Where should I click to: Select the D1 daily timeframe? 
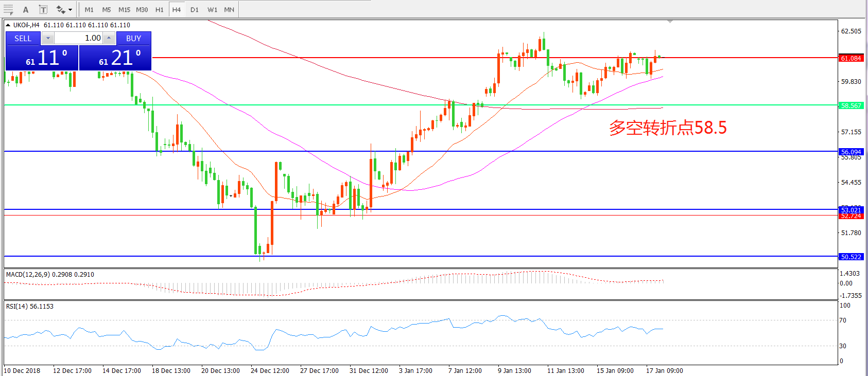pyautogui.click(x=195, y=10)
